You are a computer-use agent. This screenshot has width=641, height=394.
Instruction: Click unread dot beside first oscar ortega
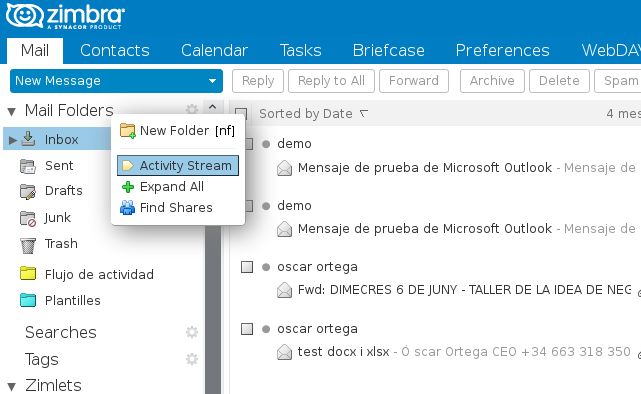click(266, 267)
